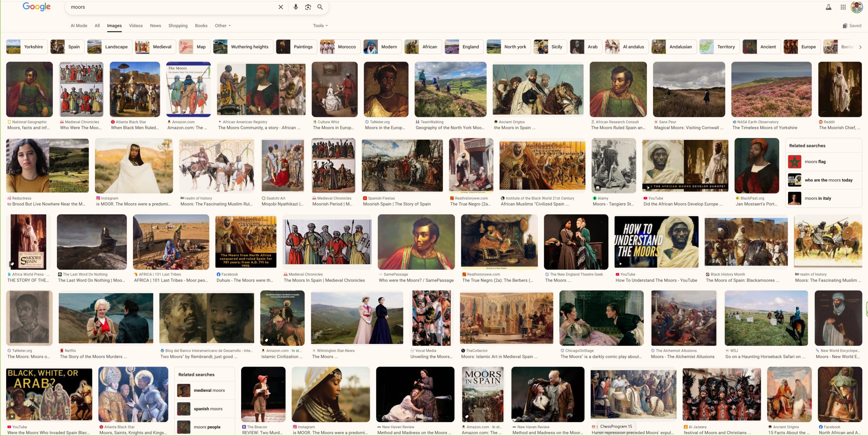Switch to the Videos tab
Viewport: 868px width, 436px height.
tap(136, 26)
